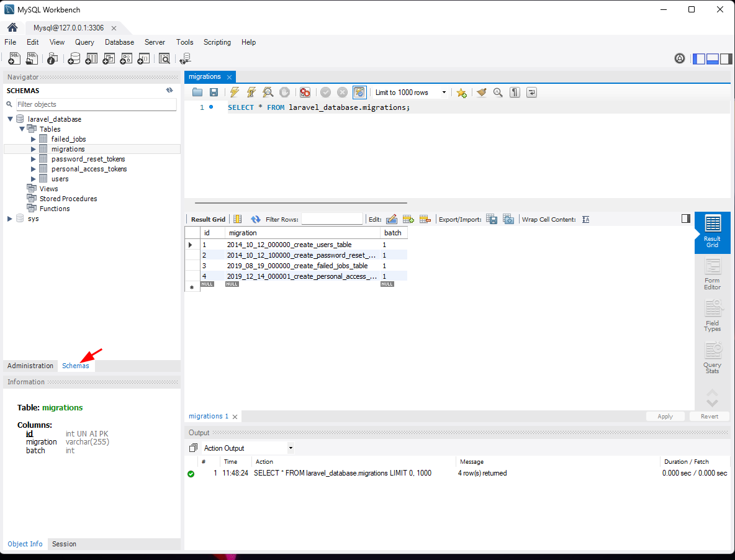Execute the query with the lightning bolt icon
Viewport: 735px width, 560px height.
(234, 93)
